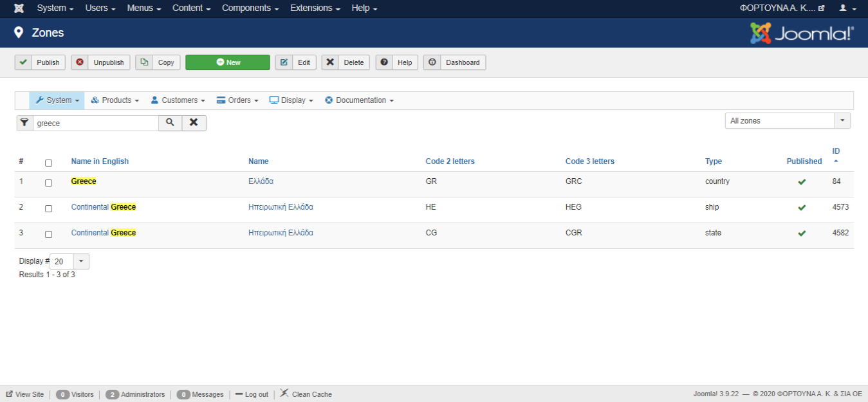
Task: Sort the table by ID column header
Action: [x=836, y=151]
